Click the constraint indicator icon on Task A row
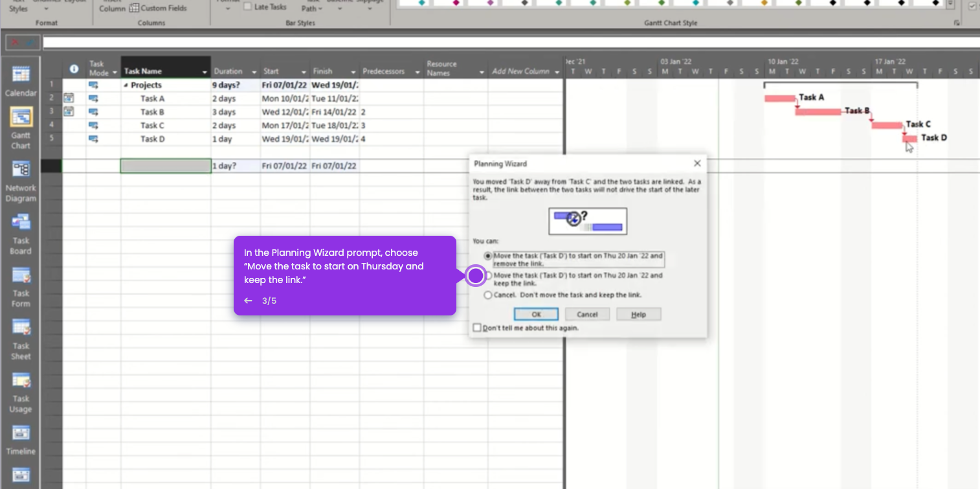Image resolution: width=980 pixels, height=489 pixels. tap(69, 98)
